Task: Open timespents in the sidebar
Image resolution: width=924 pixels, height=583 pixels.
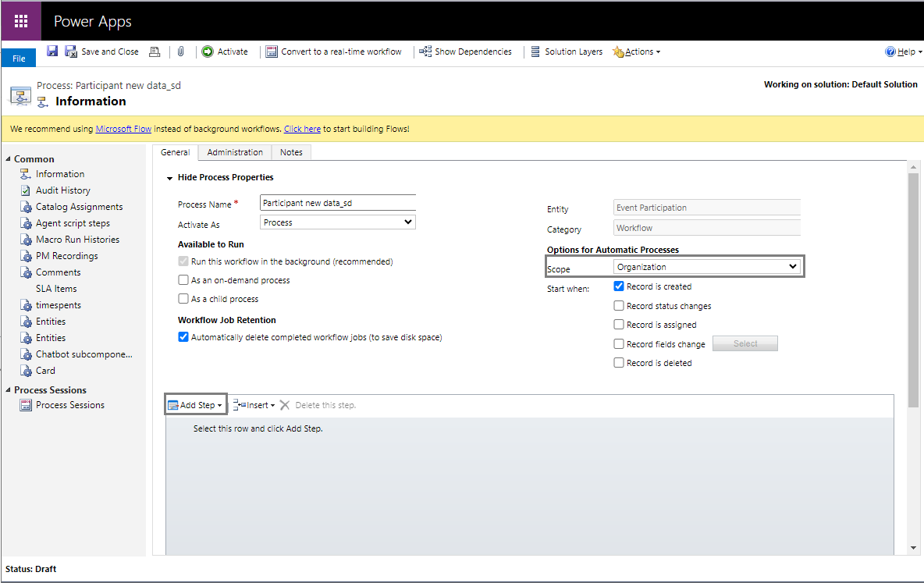Action: coord(59,305)
